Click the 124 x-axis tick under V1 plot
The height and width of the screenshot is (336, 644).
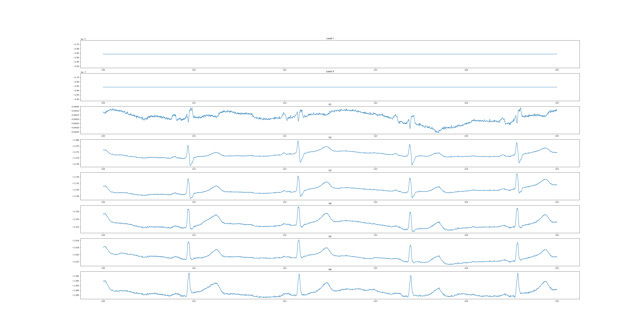pos(466,136)
